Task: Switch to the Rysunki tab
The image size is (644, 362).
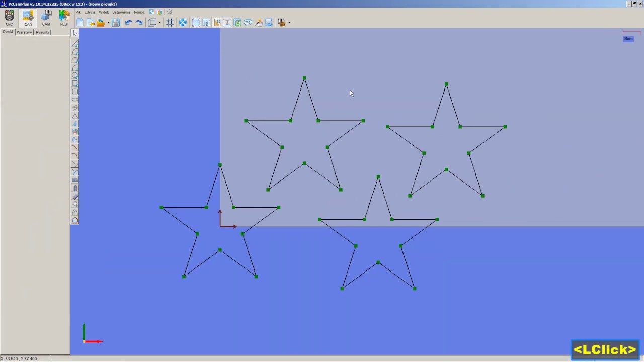Action: tap(42, 32)
